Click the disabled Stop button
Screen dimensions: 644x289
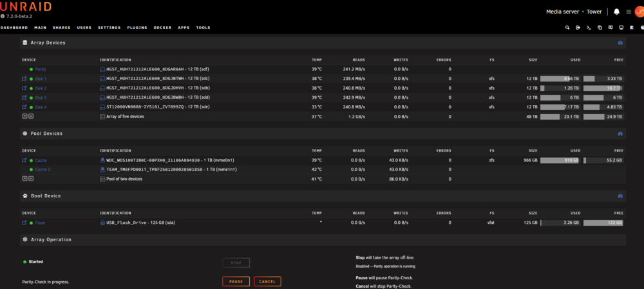(x=236, y=263)
